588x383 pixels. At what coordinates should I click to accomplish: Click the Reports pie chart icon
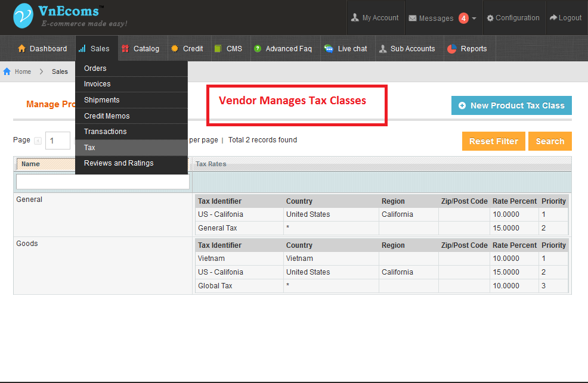click(453, 48)
